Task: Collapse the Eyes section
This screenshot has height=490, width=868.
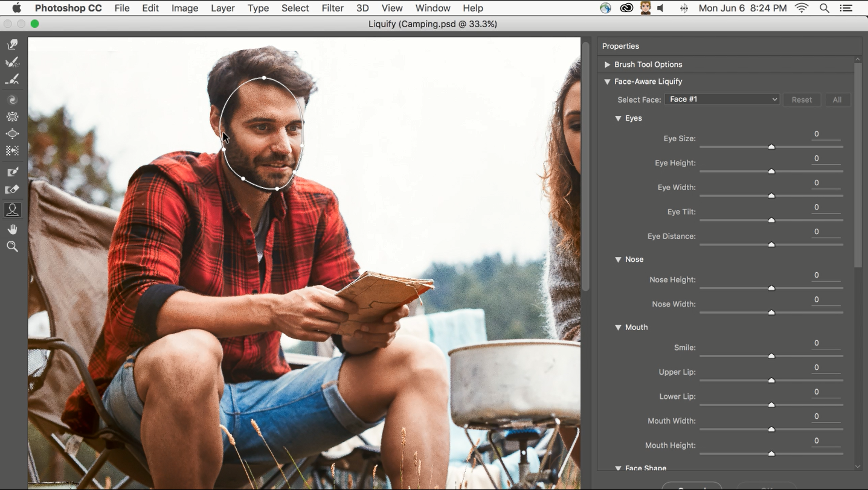Action: [618, 118]
